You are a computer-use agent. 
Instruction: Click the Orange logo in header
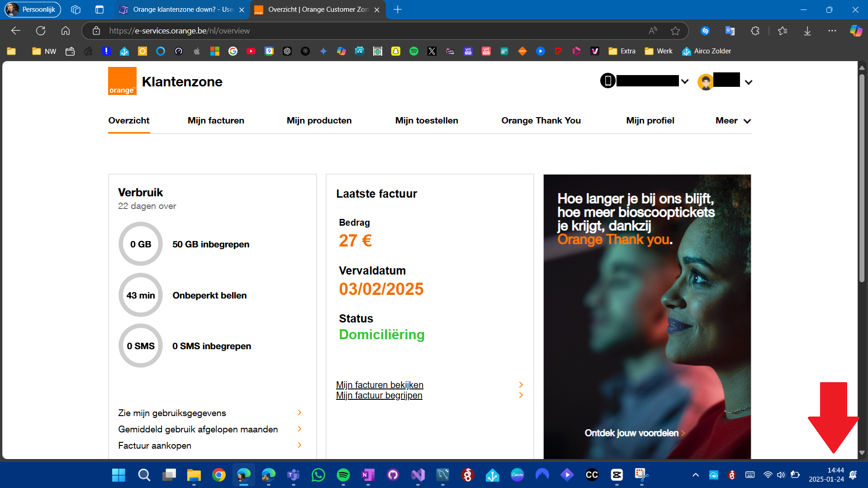(122, 81)
